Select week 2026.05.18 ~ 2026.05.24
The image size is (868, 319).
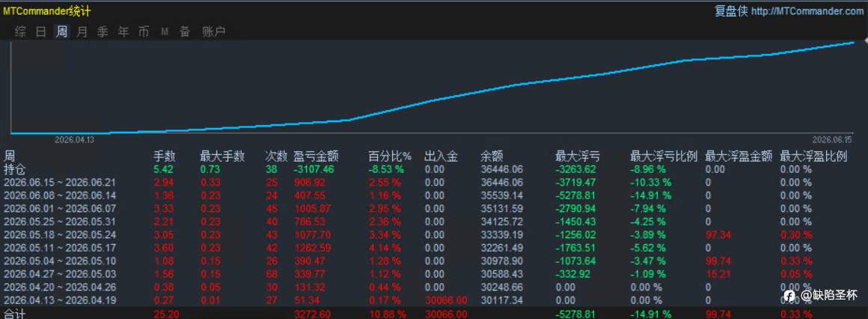tap(58, 235)
